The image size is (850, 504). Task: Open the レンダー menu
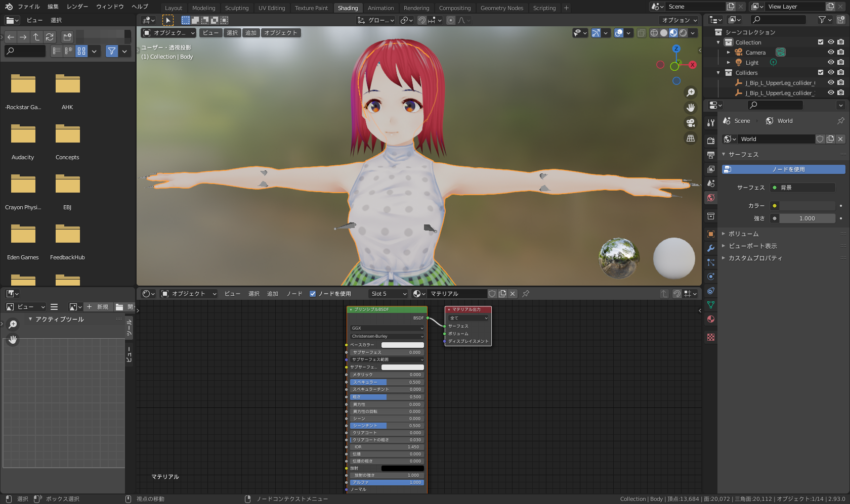pyautogui.click(x=77, y=7)
